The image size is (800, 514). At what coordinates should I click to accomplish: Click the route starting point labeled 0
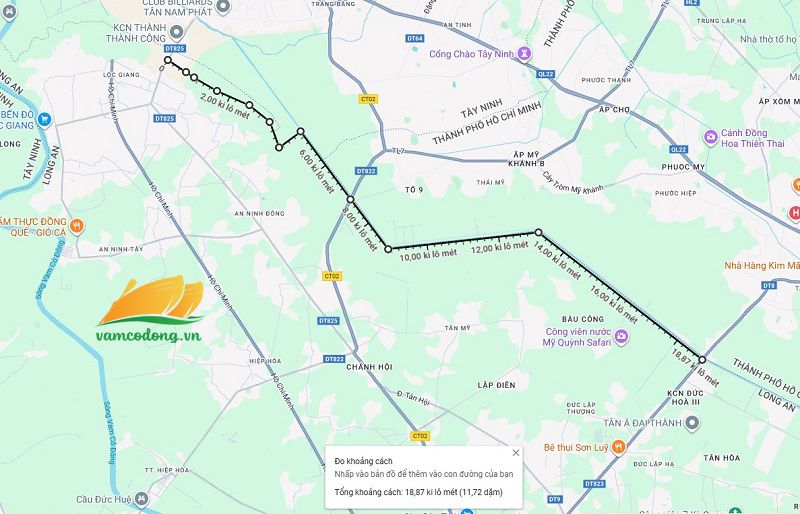click(167, 60)
